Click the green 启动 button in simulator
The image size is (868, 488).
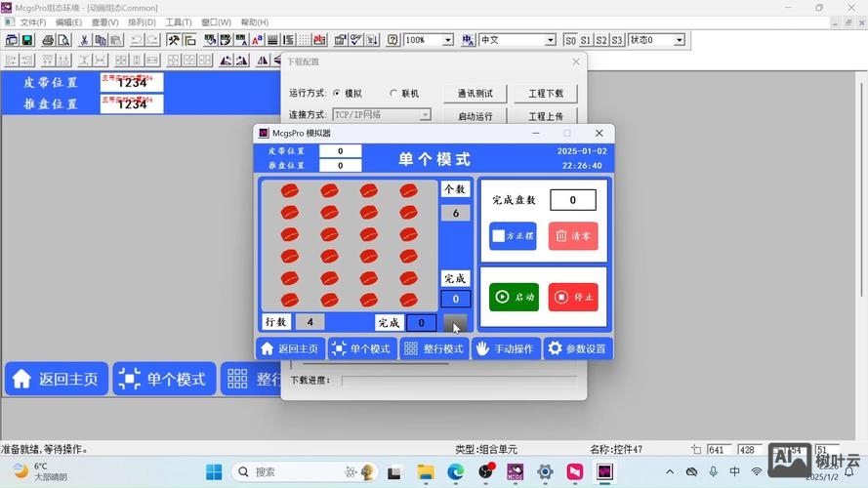coord(514,297)
